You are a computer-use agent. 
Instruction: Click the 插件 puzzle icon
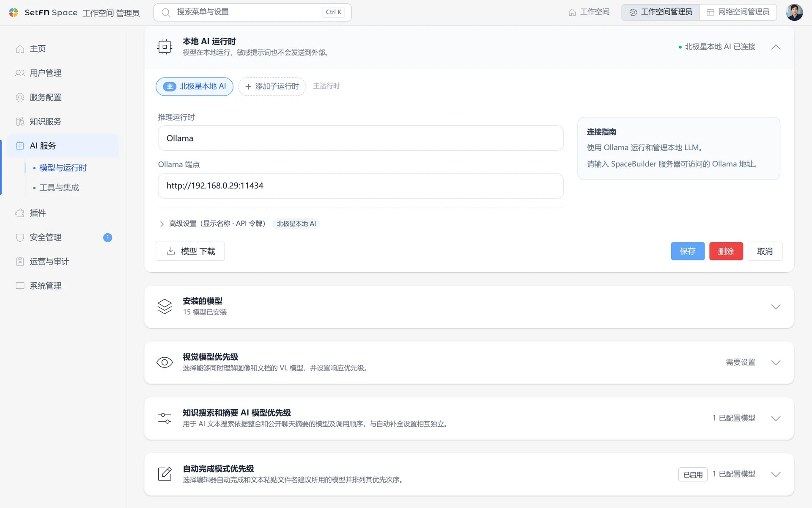20,213
